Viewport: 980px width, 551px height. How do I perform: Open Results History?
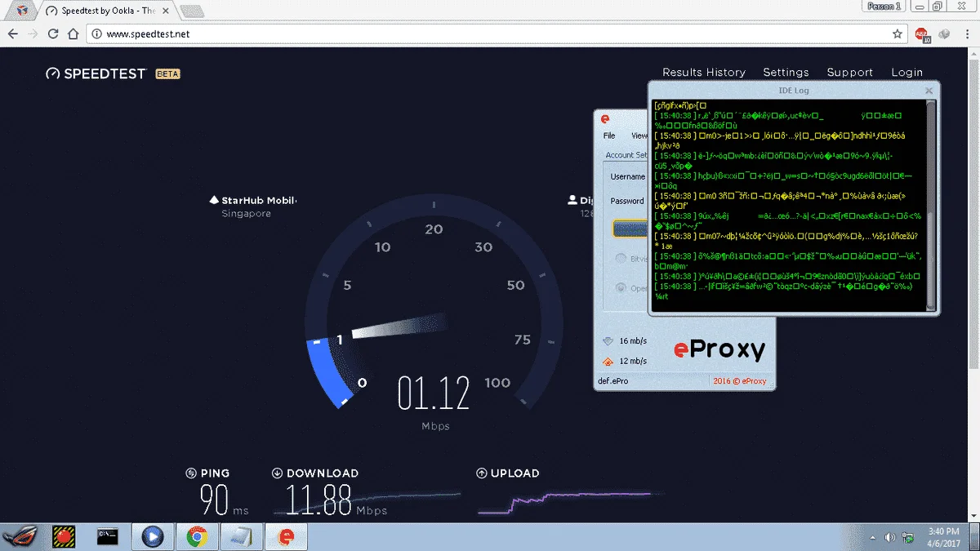pyautogui.click(x=704, y=73)
